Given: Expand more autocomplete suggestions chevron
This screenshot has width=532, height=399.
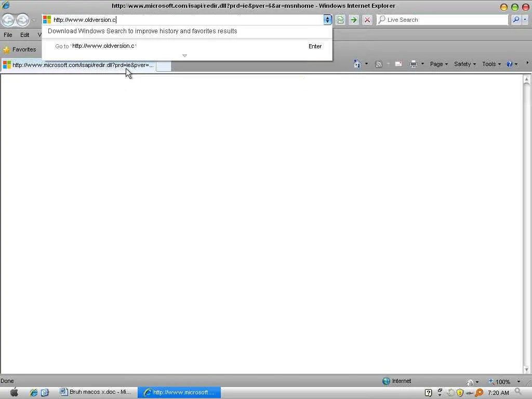Looking at the screenshot, I should (184, 56).
